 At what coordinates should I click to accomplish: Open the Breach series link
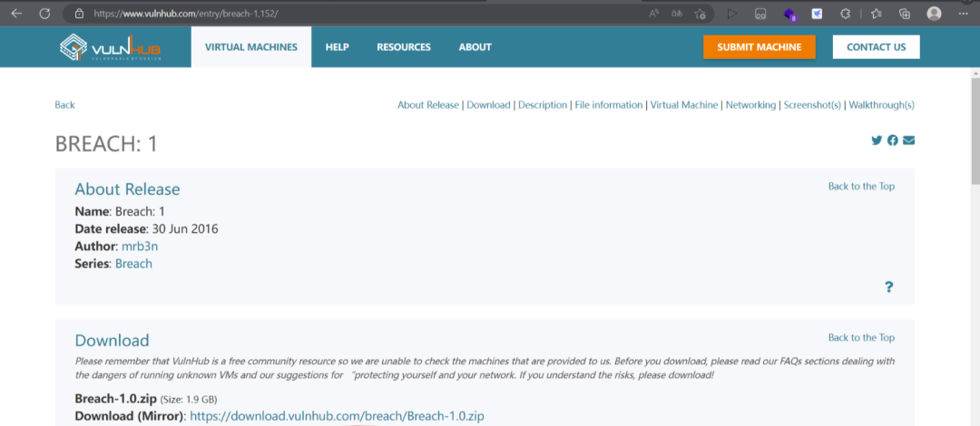coord(133,264)
